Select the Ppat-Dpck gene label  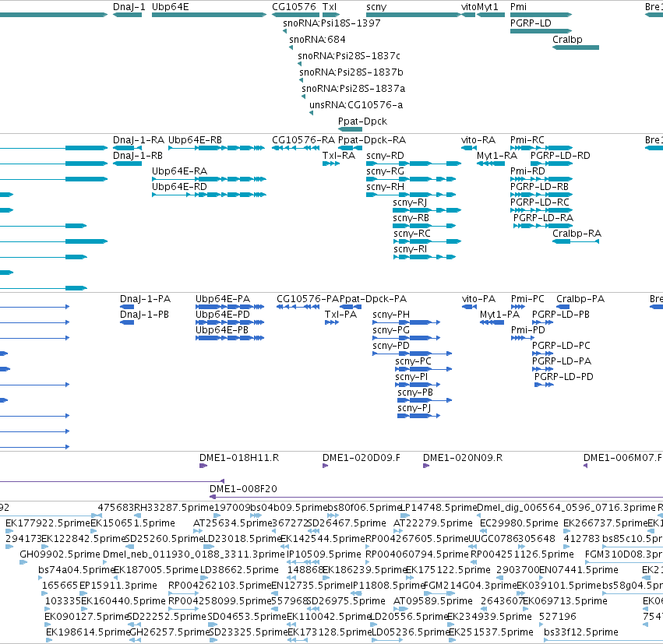pos(362,121)
